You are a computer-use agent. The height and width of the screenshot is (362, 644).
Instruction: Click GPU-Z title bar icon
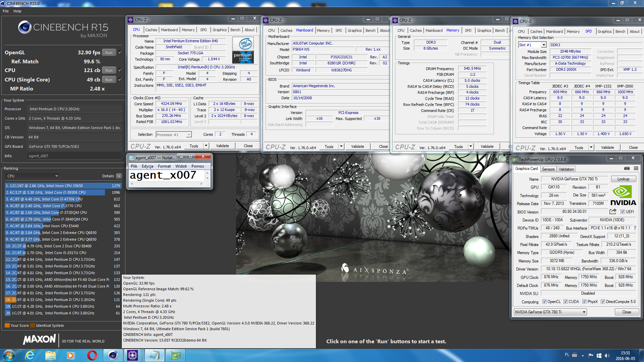(x=515, y=159)
